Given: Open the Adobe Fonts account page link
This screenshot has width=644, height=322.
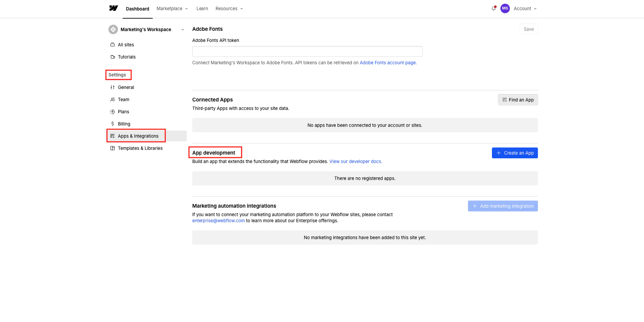Looking at the screenshot, I should pyautogui.click(x=388, y=63).
